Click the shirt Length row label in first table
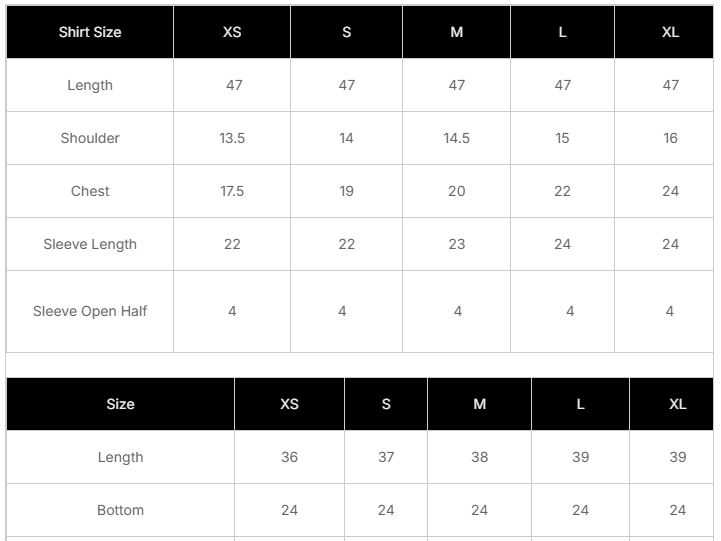This screenshot has width=721, height=541. [90, 85]
